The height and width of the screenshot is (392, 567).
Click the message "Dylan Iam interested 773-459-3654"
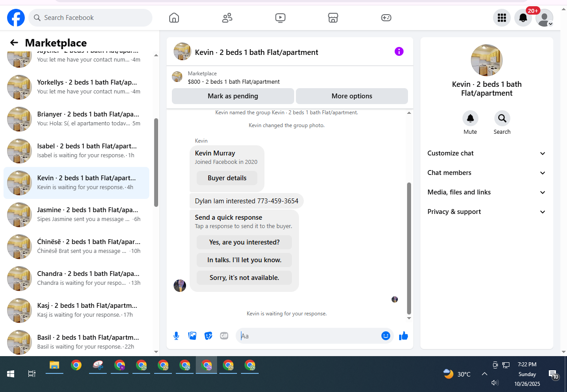[246, 201]
